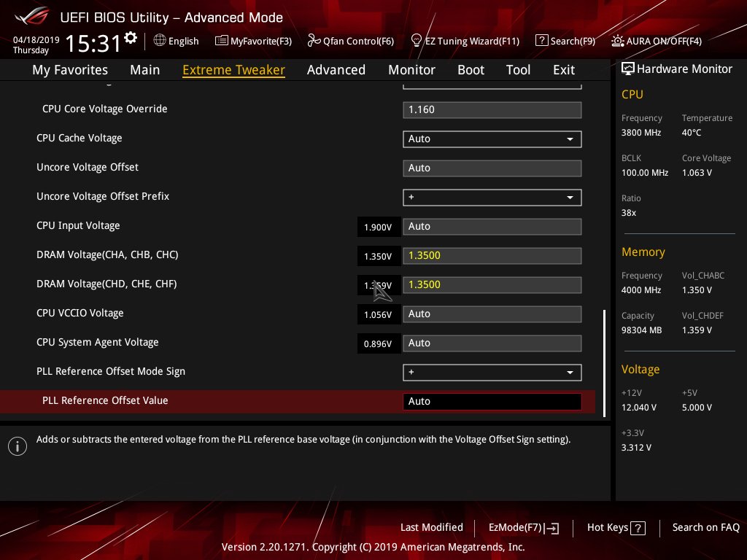Click DRAM Voltage(CHA, CHB, CHC) value field
Screen dimensions: 747x560
pos(492,256)
